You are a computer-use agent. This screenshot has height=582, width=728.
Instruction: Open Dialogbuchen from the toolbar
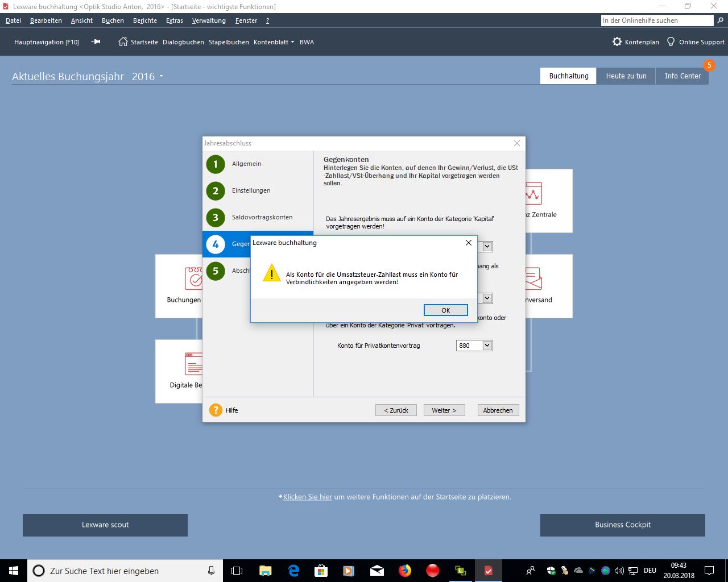(x=183, y=42)
